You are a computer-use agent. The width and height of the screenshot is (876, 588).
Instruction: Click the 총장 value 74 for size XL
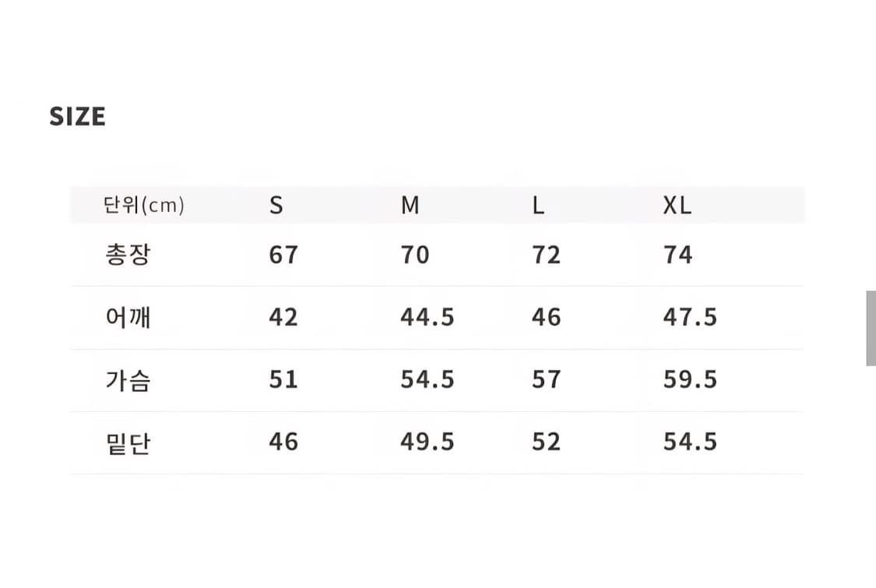(677, 255)
